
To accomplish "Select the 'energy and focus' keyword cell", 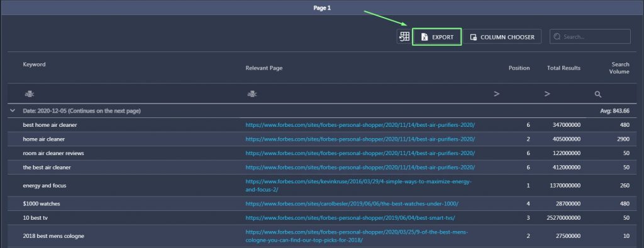I will pyautogui.click(x=45, y=186).
